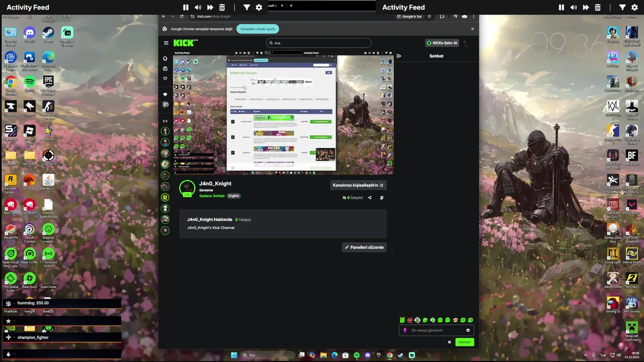
Task: Open Kick browse sidebar icon
Action: (x=165, y=68)
